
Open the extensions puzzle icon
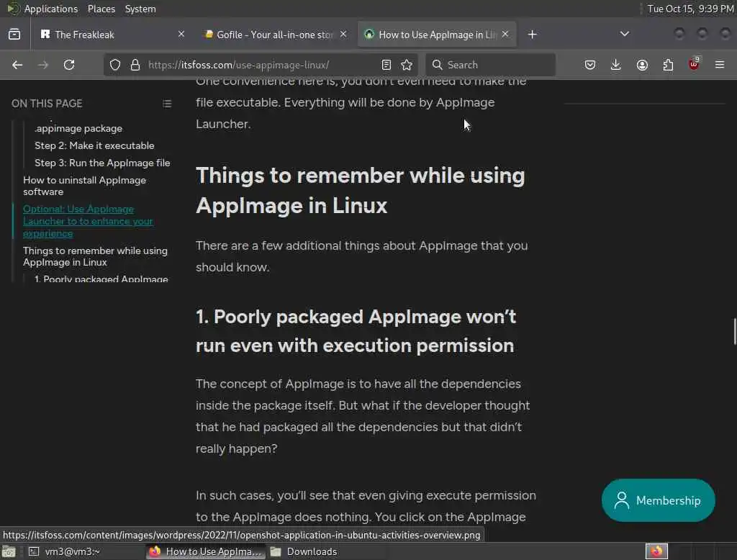[668, 65]
